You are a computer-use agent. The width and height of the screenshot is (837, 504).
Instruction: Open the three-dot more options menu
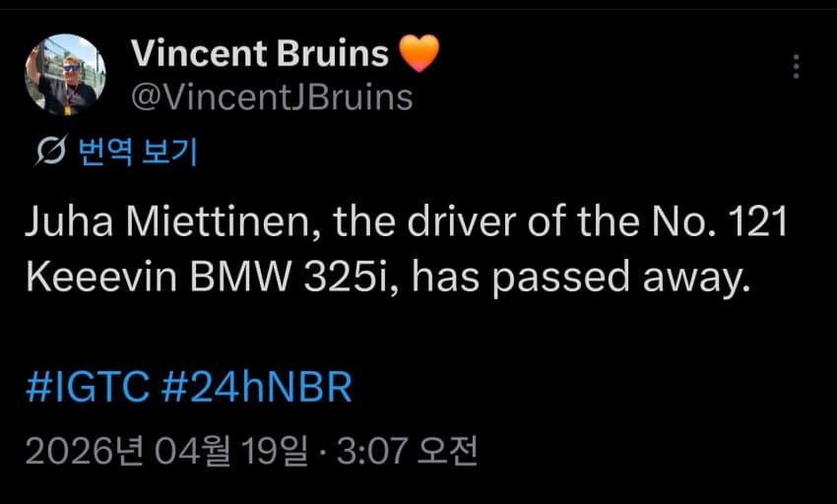pyautogui.click(x=796, y=67)
